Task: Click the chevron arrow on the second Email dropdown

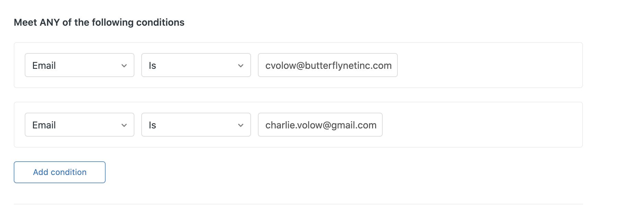Action: tap(124, 125)
